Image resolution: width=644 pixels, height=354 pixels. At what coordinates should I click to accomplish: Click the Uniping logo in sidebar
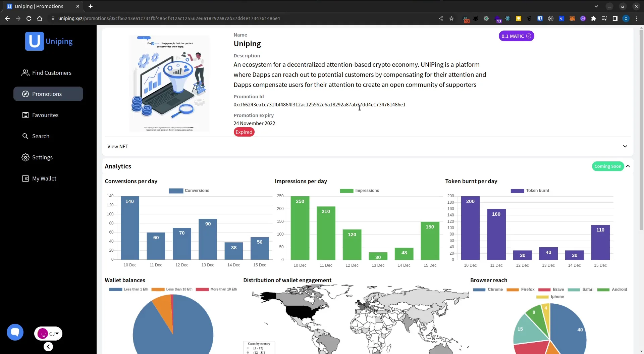click(49, 41)
